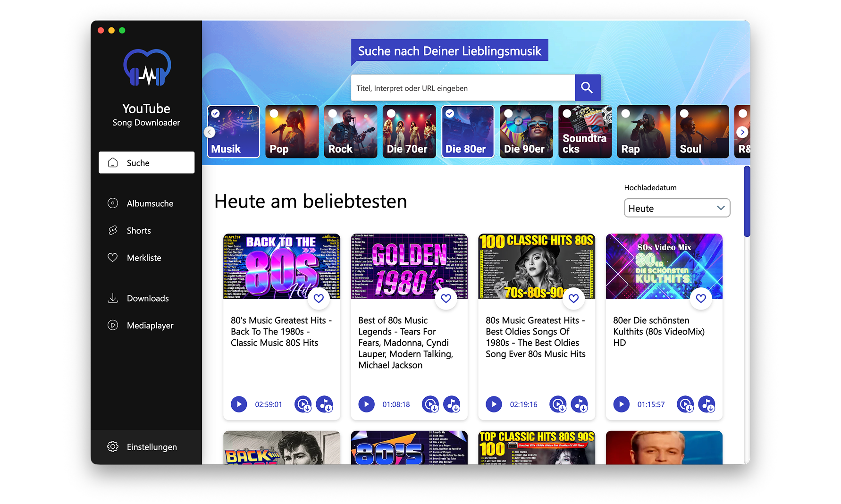The image size is (841, 504).
Task: Click the Einstellungen gear icon
Action: point(113,446)
